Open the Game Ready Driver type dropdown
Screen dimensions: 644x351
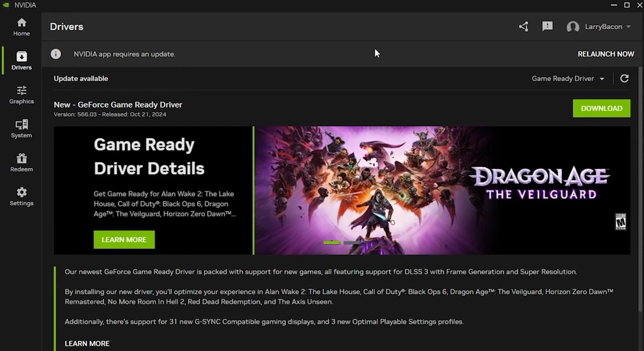(x=568, y=79)
